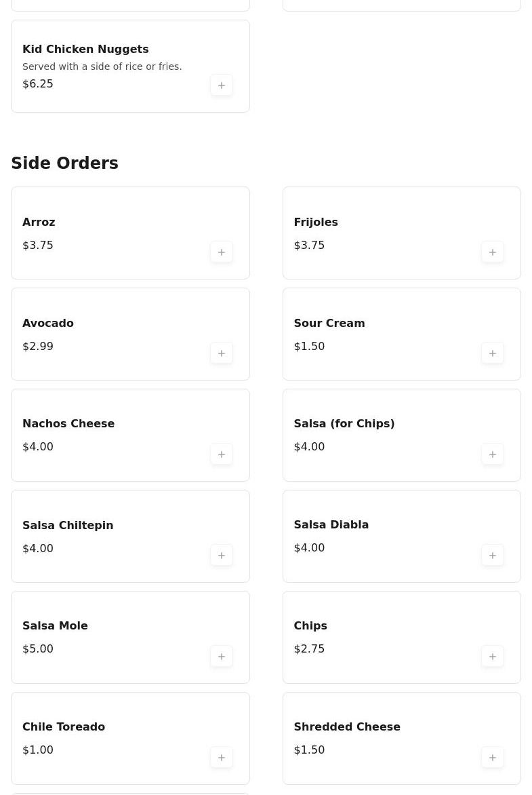Open the Arroz item card
Viewport: 532px width, 795px height.
tap(130, 233)
